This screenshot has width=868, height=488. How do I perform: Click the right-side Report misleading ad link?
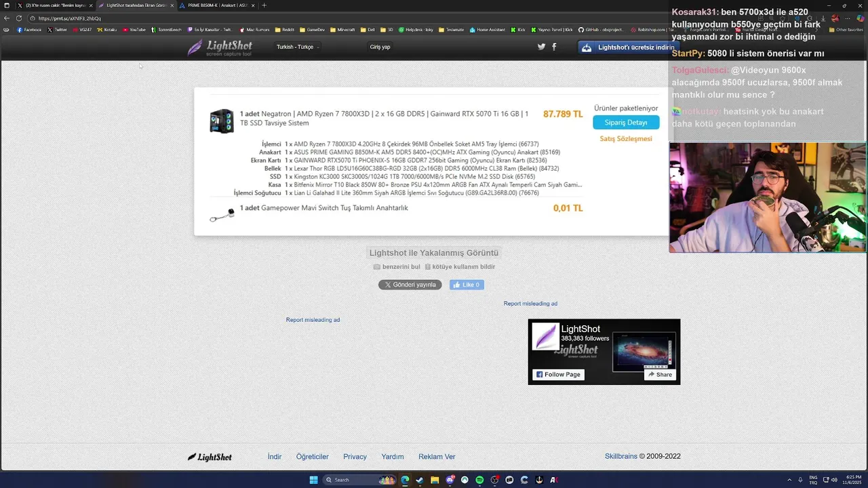(x=530, y=304)
